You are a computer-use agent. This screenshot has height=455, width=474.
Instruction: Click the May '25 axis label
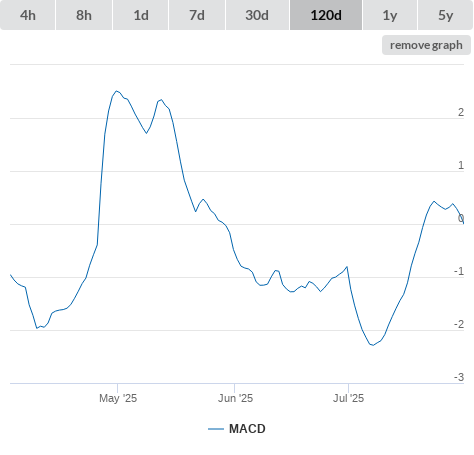click(118, 398)
